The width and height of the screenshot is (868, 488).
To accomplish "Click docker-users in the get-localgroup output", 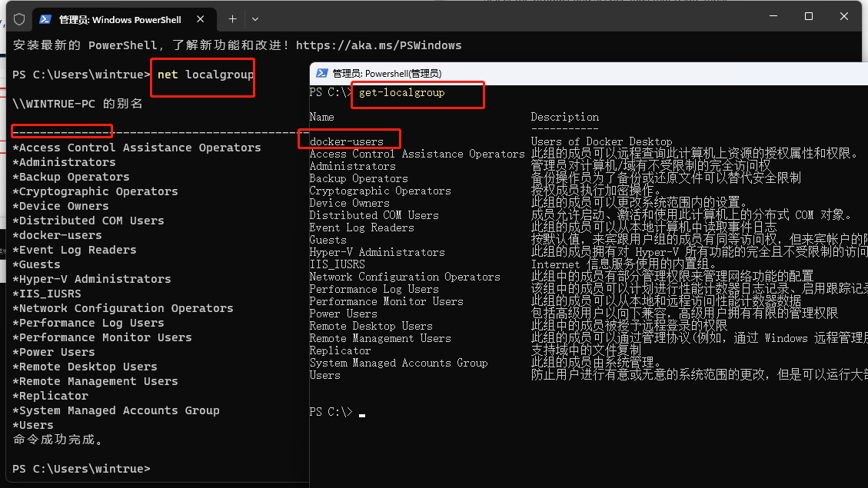I will point(347,141).
